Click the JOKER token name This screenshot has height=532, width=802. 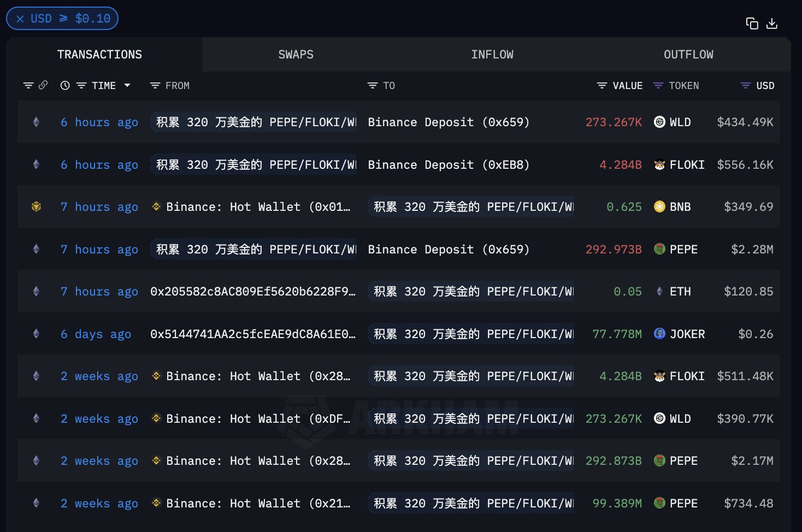click(687, 334)
